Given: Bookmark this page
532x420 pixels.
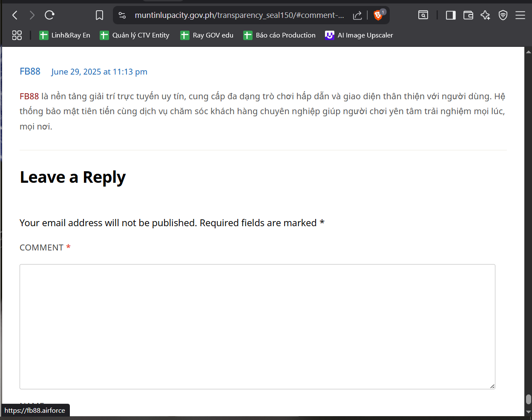Looking at the screenshot, I should (99, 15).
